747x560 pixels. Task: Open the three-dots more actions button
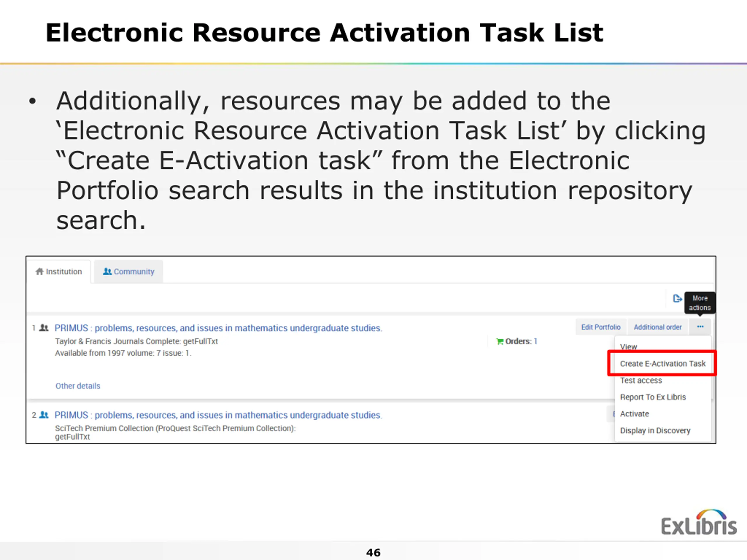click(700, 327)
